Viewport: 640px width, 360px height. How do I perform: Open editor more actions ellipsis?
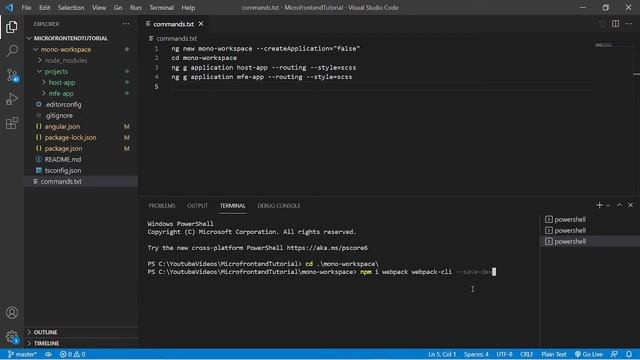[629, 24]
